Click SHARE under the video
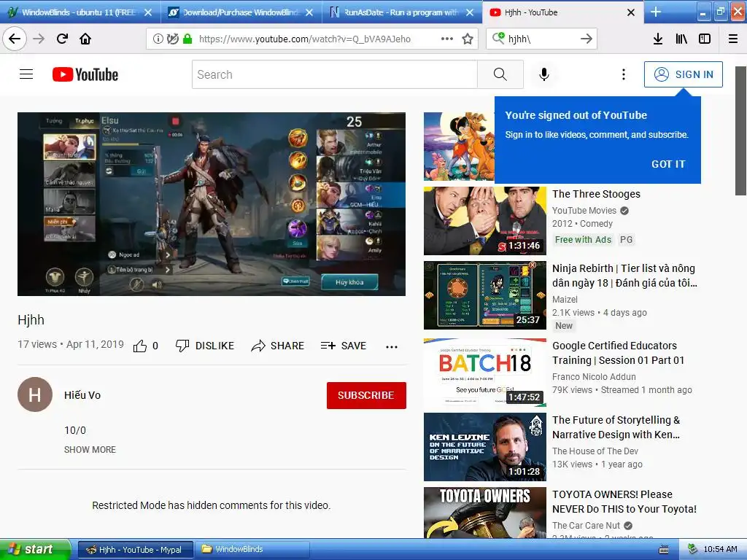 278,346
